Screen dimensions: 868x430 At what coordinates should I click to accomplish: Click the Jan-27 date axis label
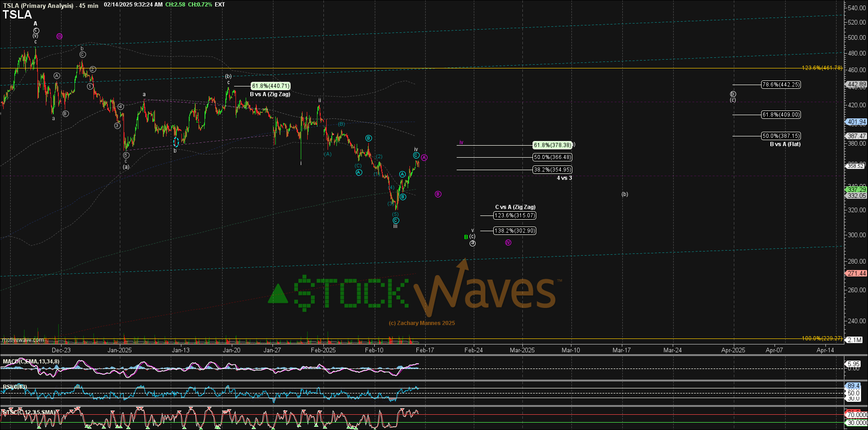point(272,350)
